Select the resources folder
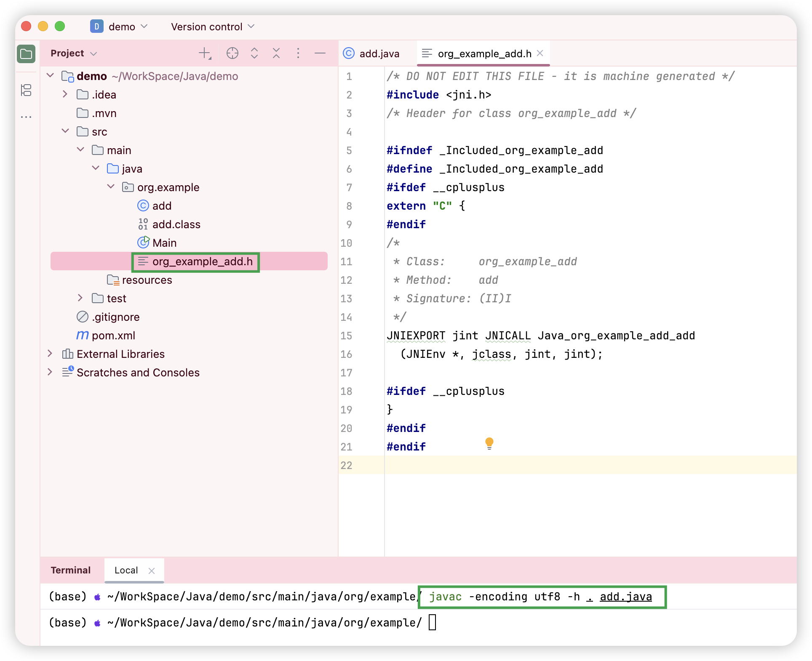812x661 pixels. click(x=147, y=280)
